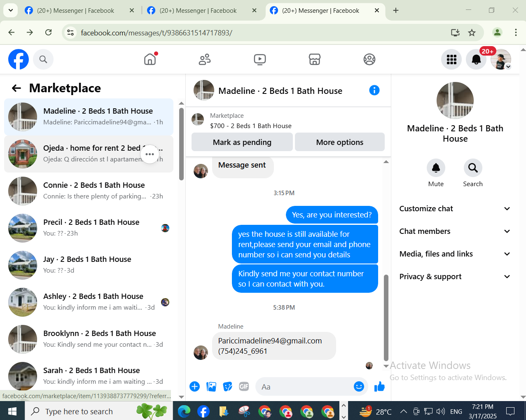Viewport: 526px width, 420px height.
Task: Adjust volume via the taskbar speaker icon
Action: pos(440,411)
